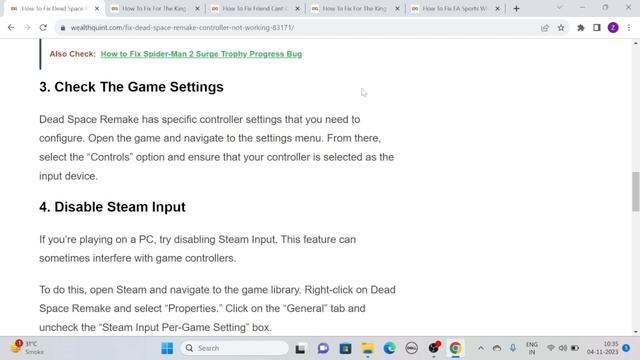The width and height of the screenshot is (640, 360).
Task: Click the "3. Check The Game Settings" heading
Action: point(131,87)
